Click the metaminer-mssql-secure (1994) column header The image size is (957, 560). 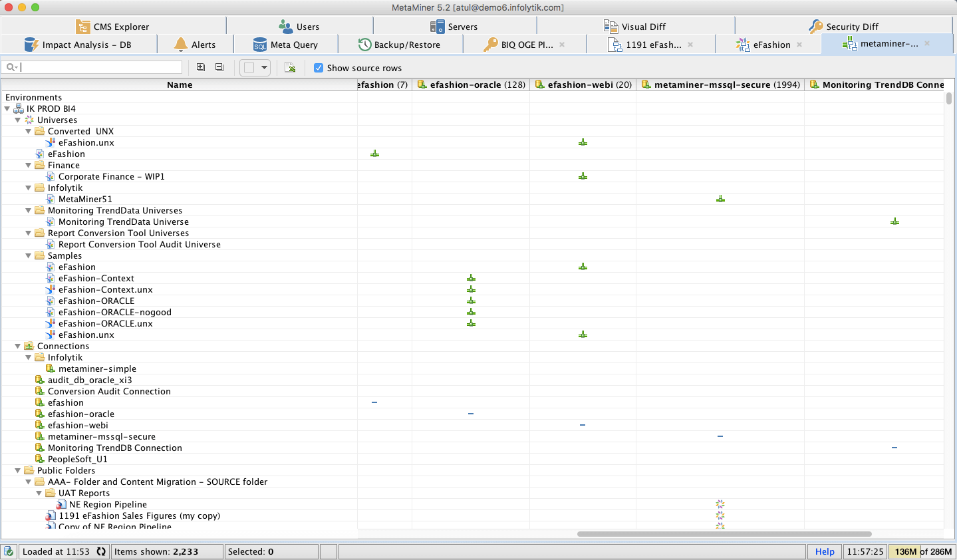[x=720, y=84]
